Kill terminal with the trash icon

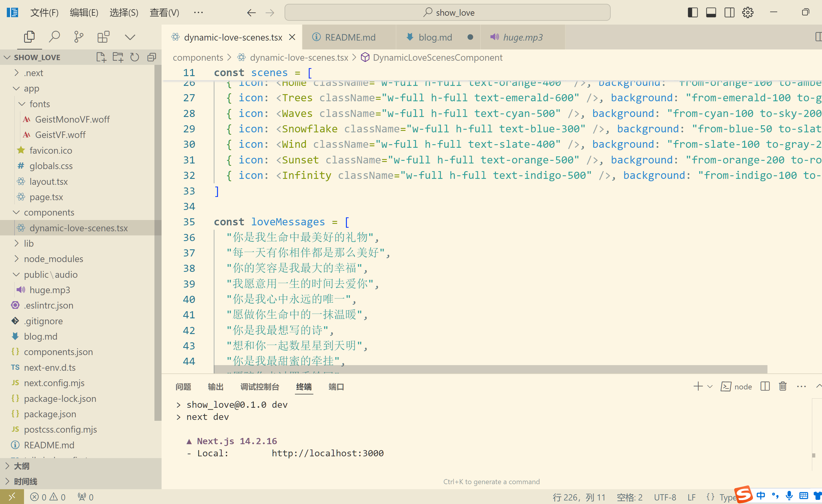[x=783, y=386]
